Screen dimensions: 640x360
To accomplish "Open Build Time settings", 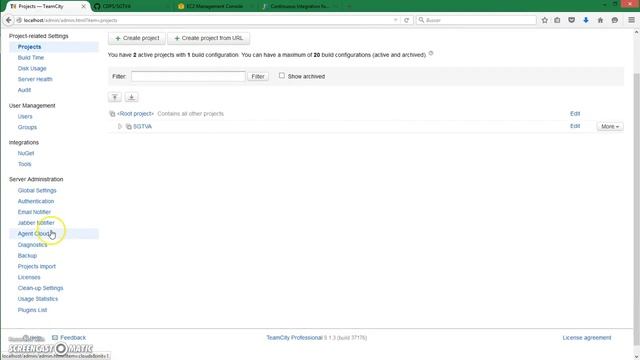I will [x=31, y=58].
